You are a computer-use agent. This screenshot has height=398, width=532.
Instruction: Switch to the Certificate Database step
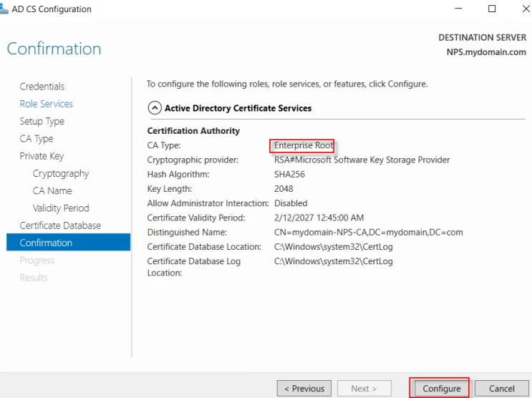pyautogui.click(x=60, y=225)
